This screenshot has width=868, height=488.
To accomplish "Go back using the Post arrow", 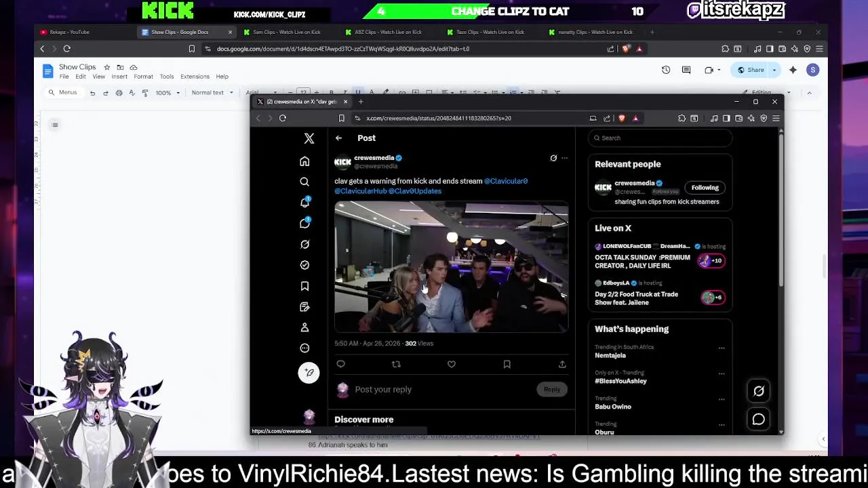I will (338, 138).
